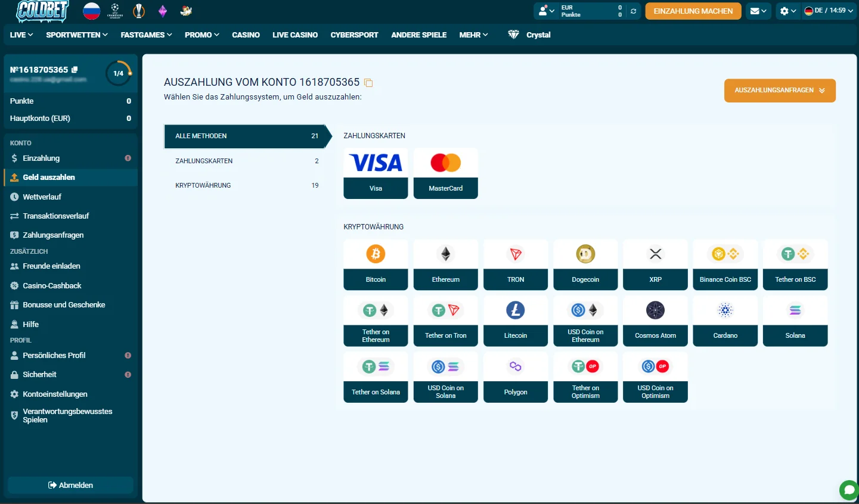Viewport: 859px width, 504px height.
Task: Select the Ethereum withdrawal tile
Action: coord(445,265)
